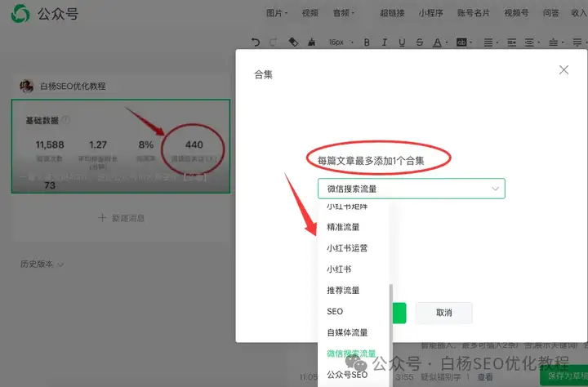This screenshot has height=387, width=588.
Task: Click the 白杨SEO优化教程 account name
Action: click(x=73, y=87)
